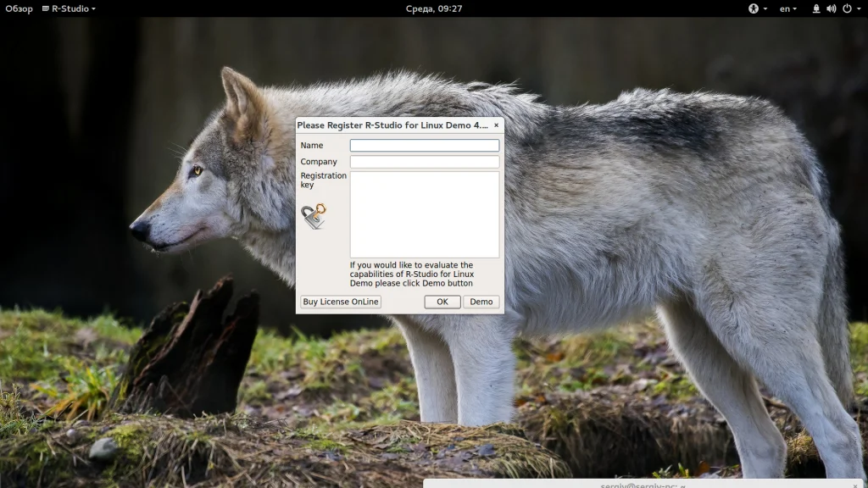Click the registration dialog title bar text
Viewport: 868px width, 488px height.
pos(392,125)
